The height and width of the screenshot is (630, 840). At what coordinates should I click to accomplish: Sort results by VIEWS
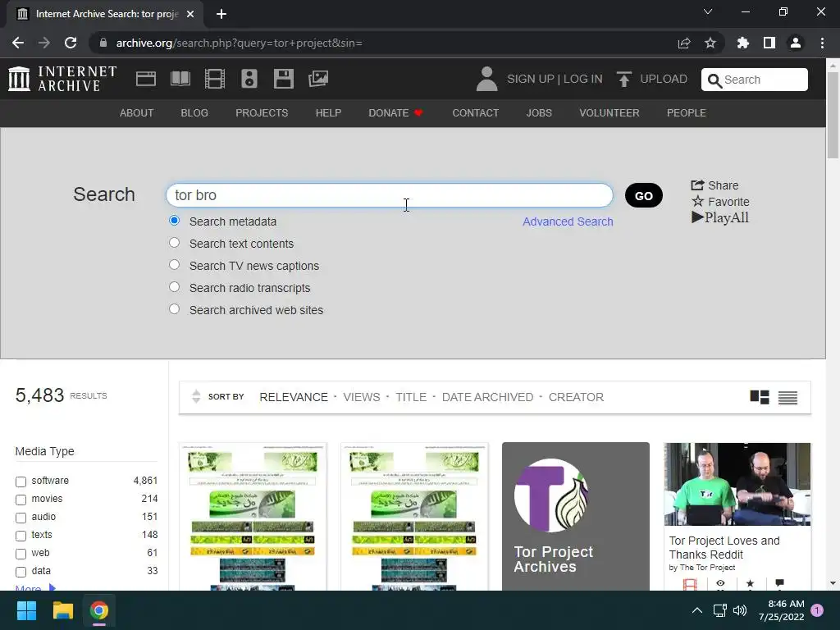pyautogui.click(x=362, y=397)
